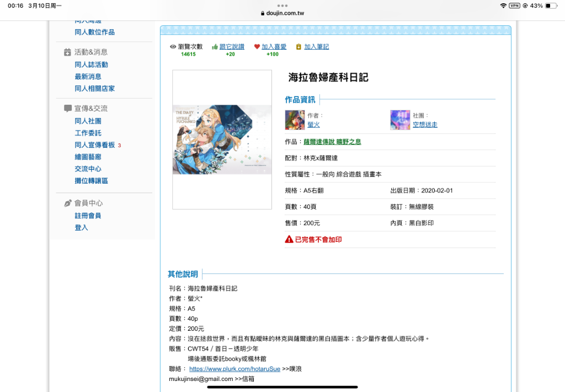Click the red warning triangle icon

point(289,239)
